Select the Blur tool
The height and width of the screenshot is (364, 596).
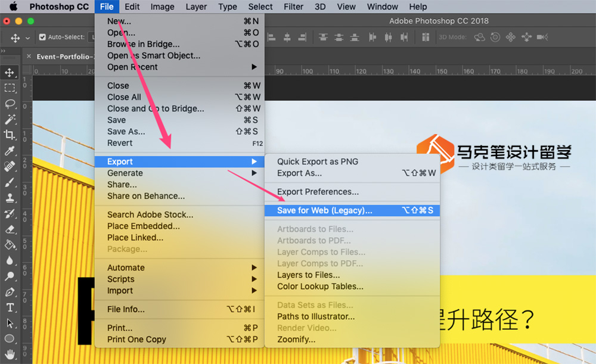point(10,261)
